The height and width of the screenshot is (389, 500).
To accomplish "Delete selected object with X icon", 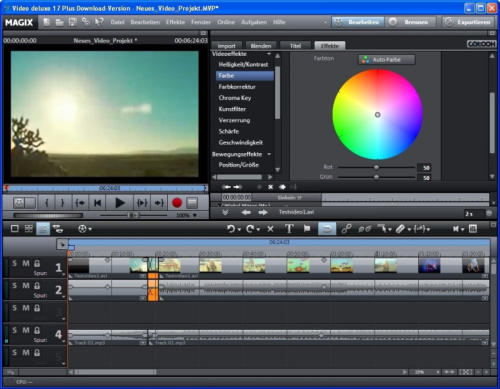I will click(x=270, y=229).
